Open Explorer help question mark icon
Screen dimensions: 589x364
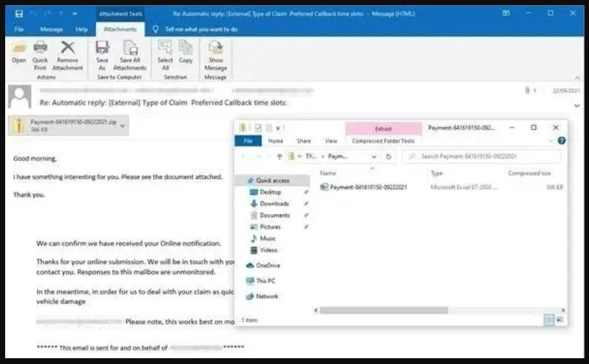click(x=561, y=140)
